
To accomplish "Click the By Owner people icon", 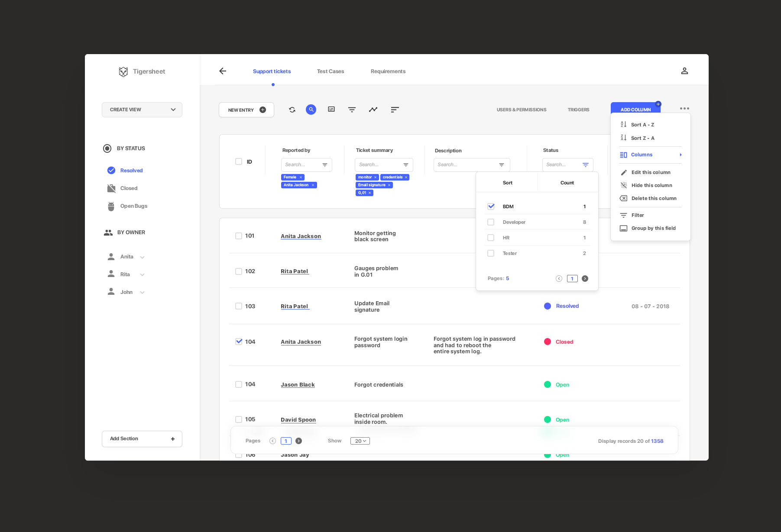I will [x=108, y=232].
